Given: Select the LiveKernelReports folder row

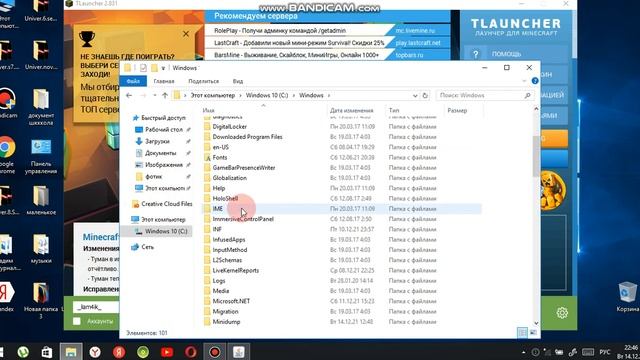Looking at the screenshot, I should (342, 270).
